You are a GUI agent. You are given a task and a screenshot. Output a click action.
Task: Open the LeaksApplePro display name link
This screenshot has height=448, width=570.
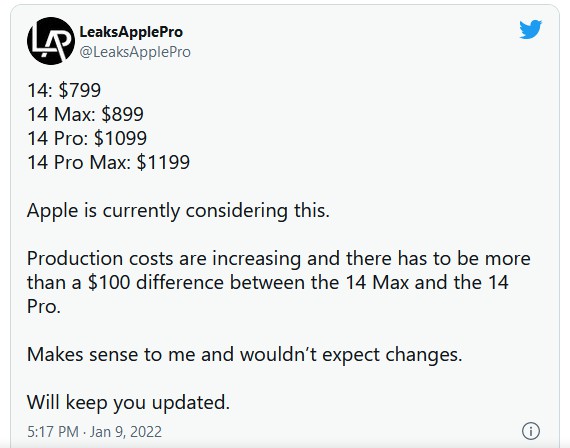coord(131,32)
